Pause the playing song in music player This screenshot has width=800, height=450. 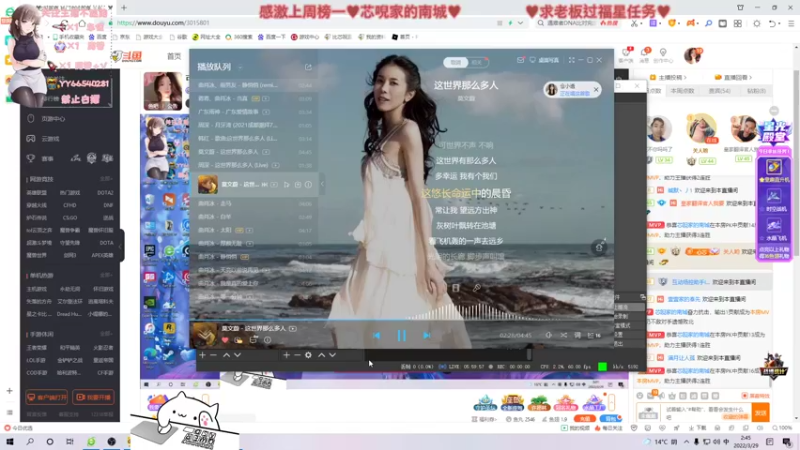click(402, 335)
